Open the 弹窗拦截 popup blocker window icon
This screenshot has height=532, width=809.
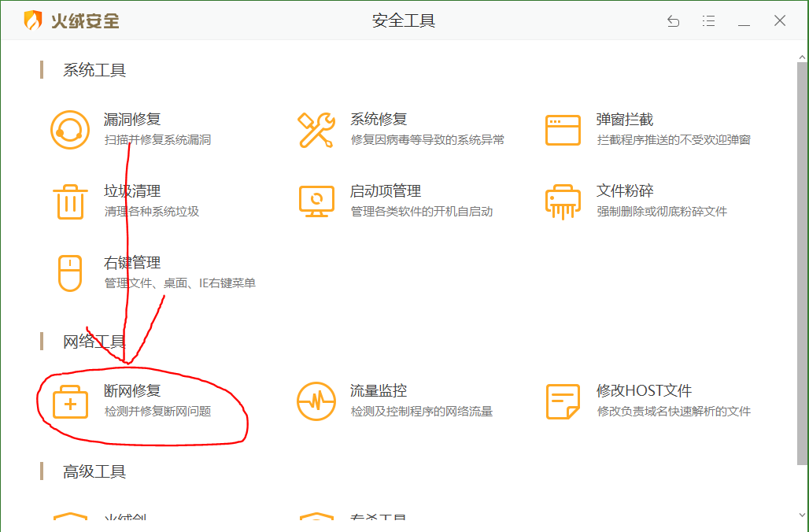pos(563,130)
